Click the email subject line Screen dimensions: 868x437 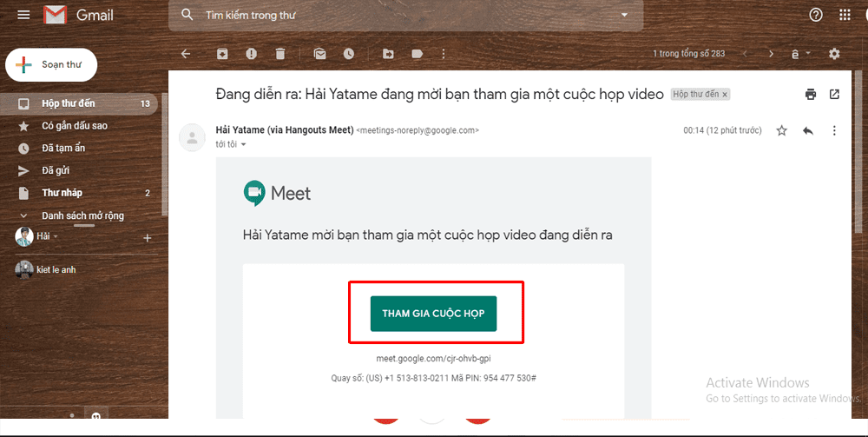tap(439, 94)
